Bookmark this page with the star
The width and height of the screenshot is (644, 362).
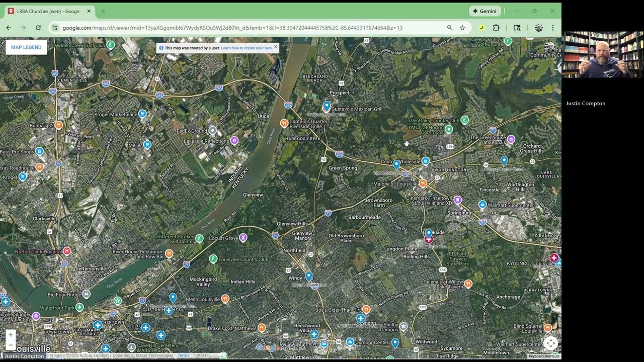(x=462, y=28)
